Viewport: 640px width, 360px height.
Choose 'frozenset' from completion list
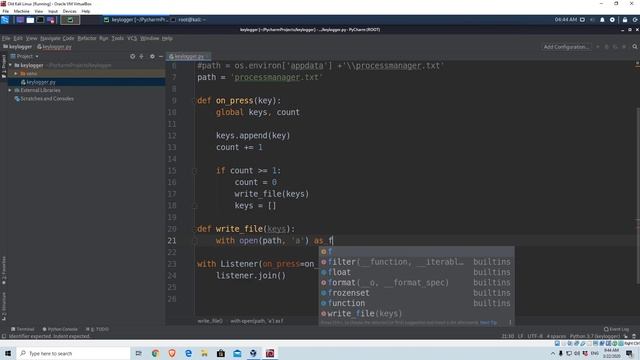[x=416, y=293]
